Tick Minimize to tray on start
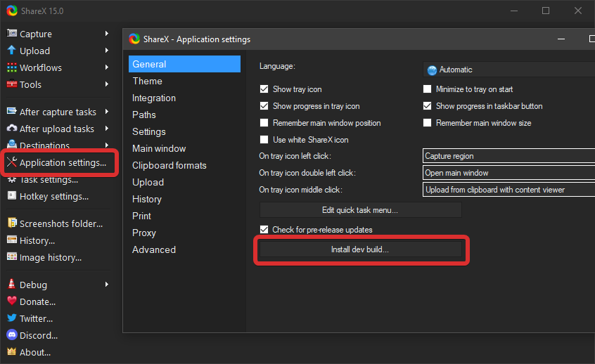Image resolution: width=595 pixels, height=364 pixels. (x=428, y=89)
